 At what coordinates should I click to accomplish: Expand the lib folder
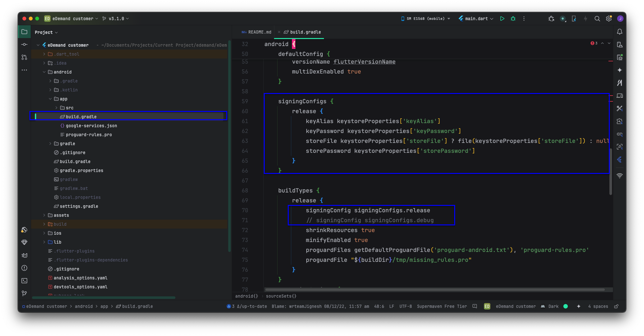(x=44, y=242)
